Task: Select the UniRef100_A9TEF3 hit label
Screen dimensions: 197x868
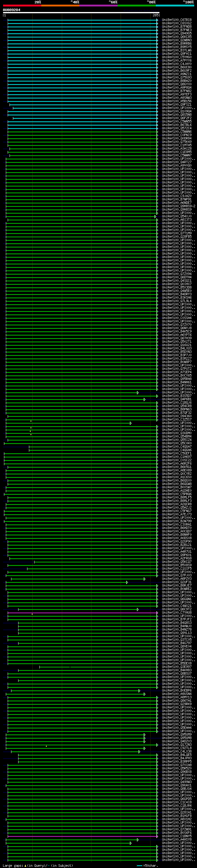Action: coord(177,94)
